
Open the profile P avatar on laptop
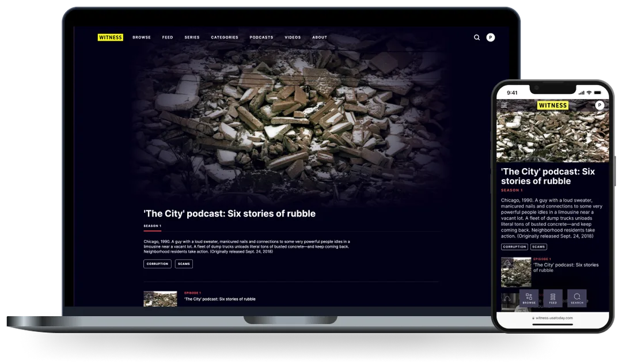point(491,37)
